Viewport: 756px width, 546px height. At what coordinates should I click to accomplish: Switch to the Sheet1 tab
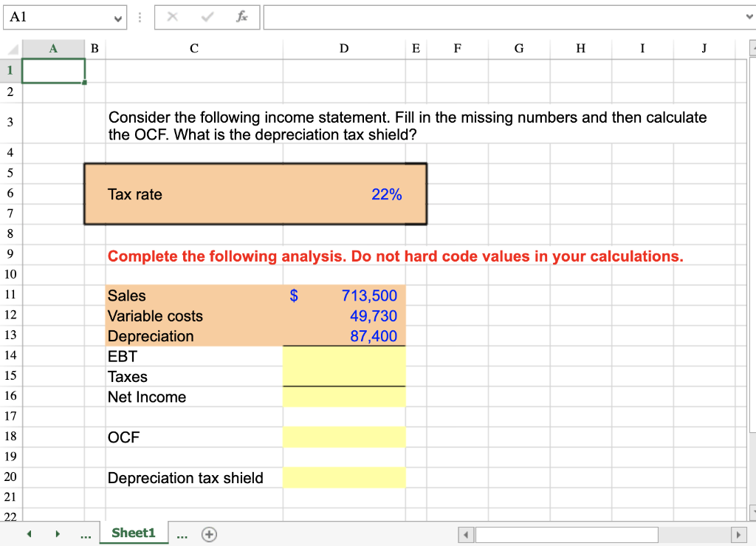pyautogui.click(x=134, y=533)
